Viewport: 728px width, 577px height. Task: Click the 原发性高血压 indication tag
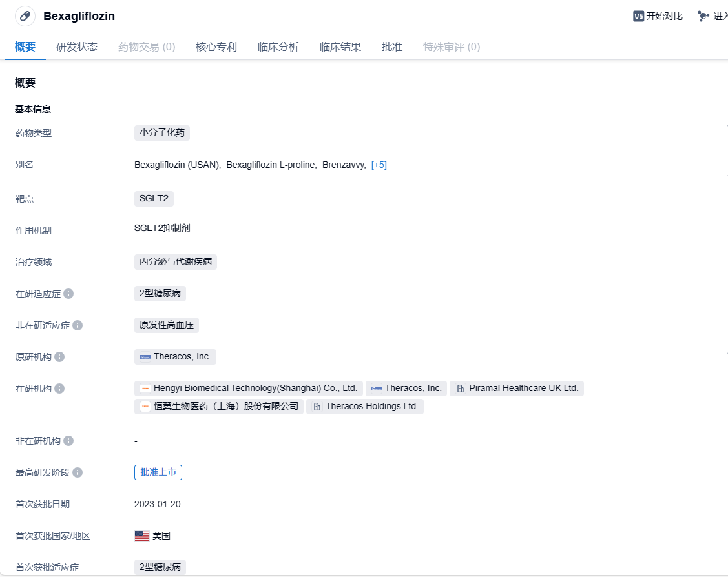click(x=167, y=325)
